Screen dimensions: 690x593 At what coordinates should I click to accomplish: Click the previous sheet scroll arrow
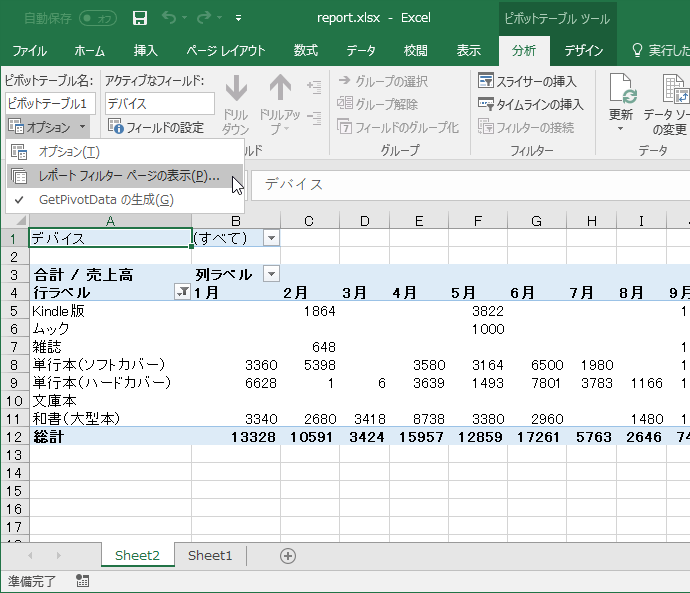30,556
